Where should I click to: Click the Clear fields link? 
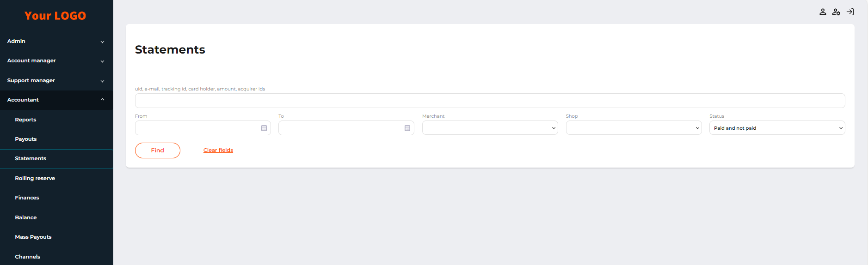(218, 151)
